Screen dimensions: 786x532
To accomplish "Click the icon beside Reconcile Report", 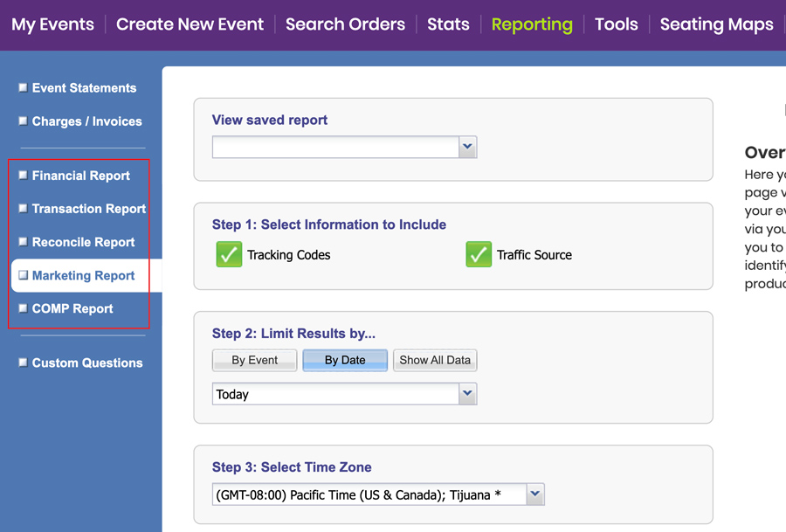I will pyautogui.click(x=22, y=242).
